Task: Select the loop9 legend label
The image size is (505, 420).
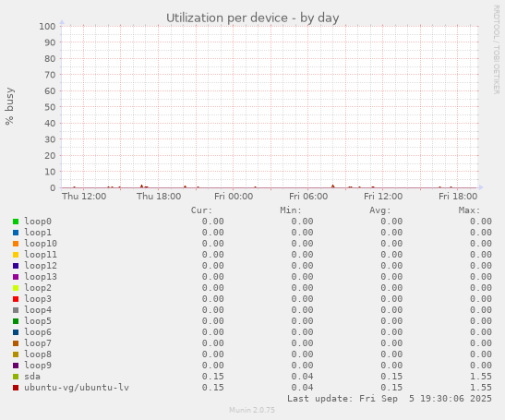Action: pos(38,366)
